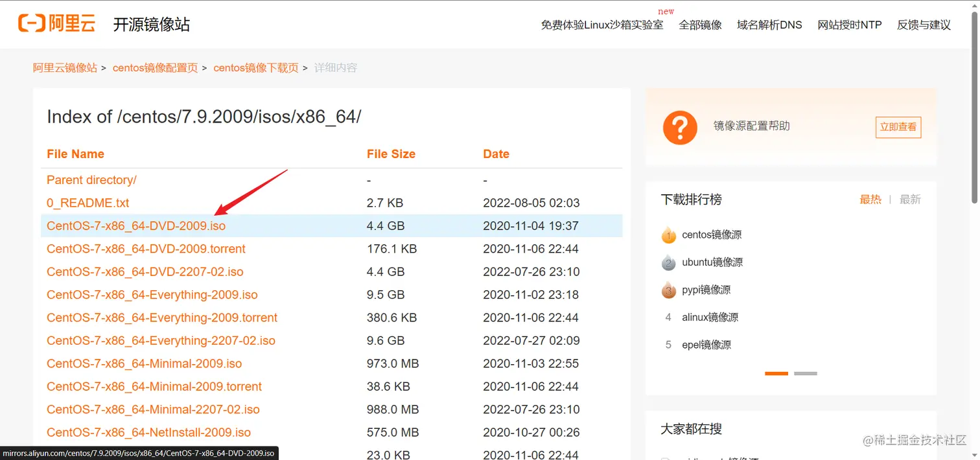Download CentOS-7-x86_64-Minimal-2009.iso
The image size is (980, 460).
click(x=144, y=363)
